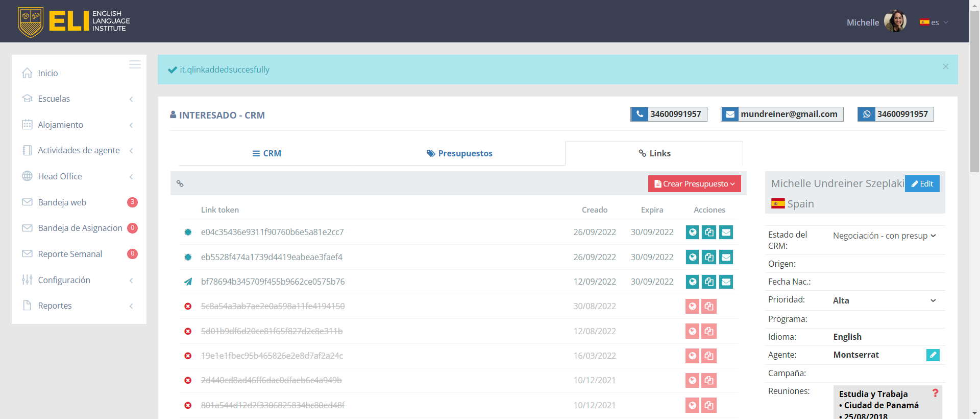Click envelope icon for token bf78694b3457

tap(726, 282)
